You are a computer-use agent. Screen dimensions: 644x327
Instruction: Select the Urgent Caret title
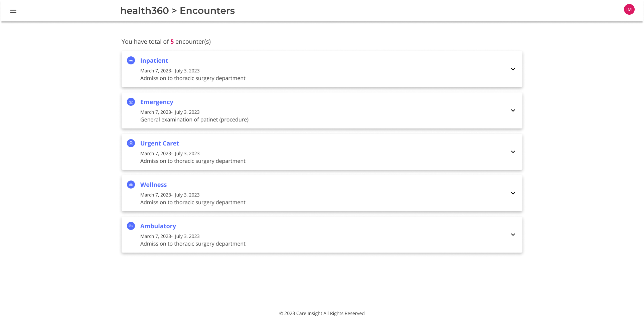[x=159, y=143]
